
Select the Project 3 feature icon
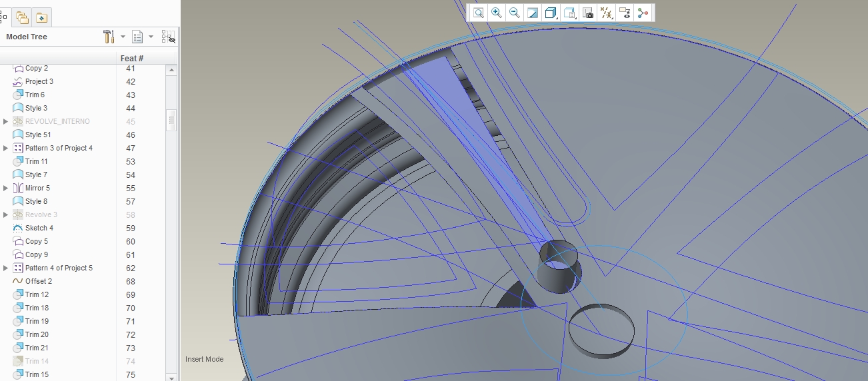18,81
